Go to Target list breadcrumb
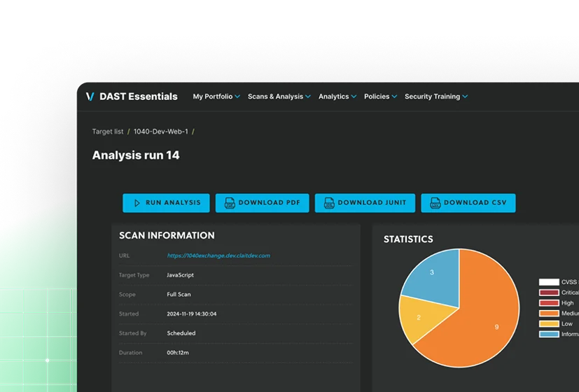 [x=108, y=132]
